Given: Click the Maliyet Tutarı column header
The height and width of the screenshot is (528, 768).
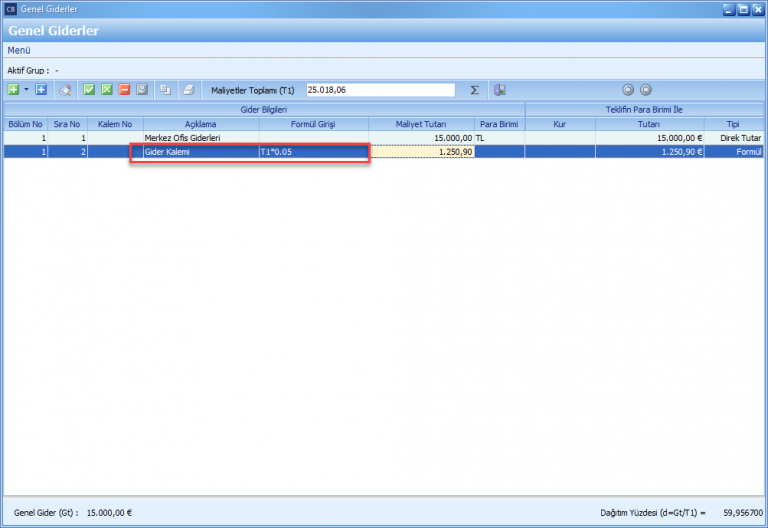Looking at the screenshot, I should [x=420, y=124].
